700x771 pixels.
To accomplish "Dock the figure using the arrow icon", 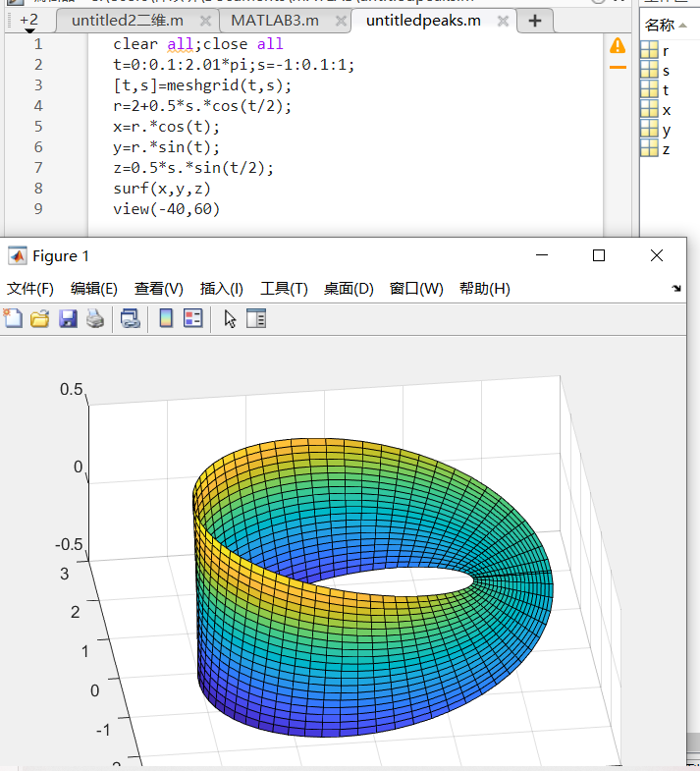I will pyautogui.click(x=676, y=288).
